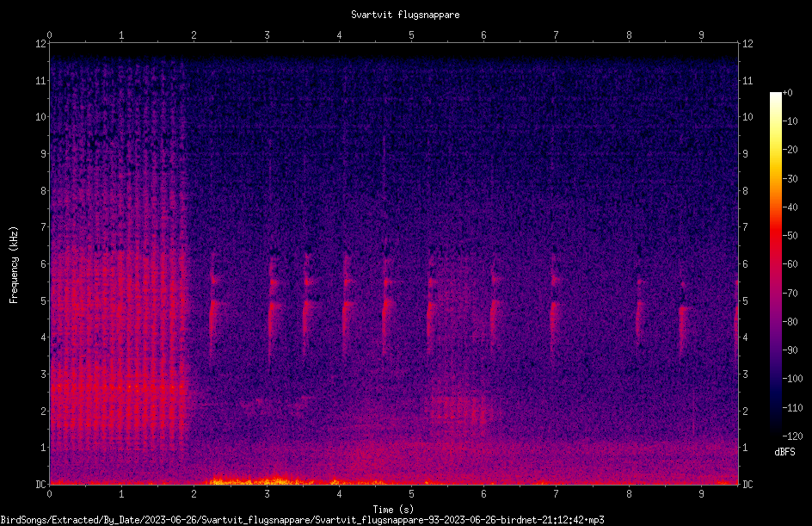This screenshot has height=526, width=812.
Task: Click the '2' tick on the right frequency axis
Action: point(745,411)
